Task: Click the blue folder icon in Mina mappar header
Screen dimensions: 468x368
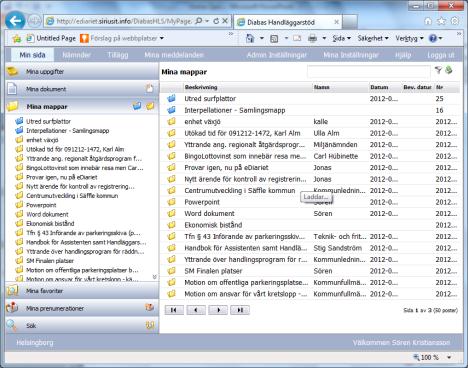Action: (137, 106)
